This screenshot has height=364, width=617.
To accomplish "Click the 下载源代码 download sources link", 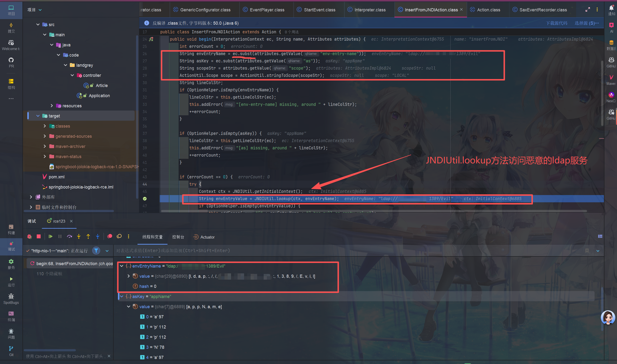I will [x=556, y=23].
